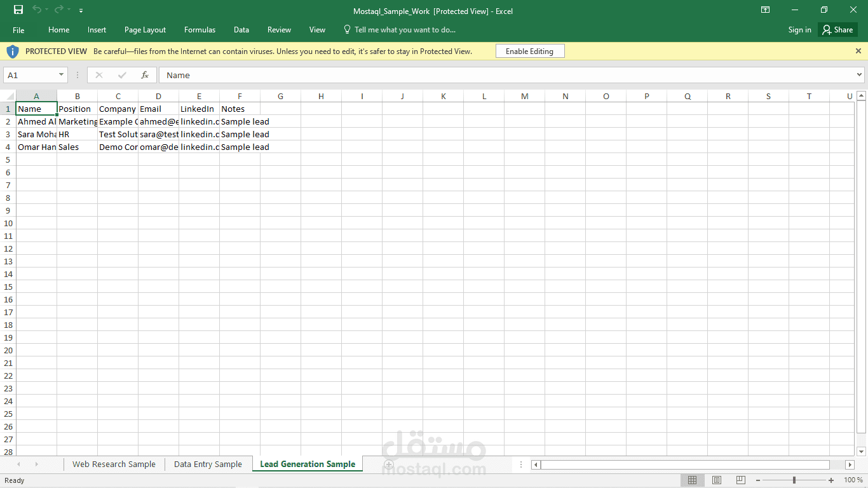Click the Sales cell
868x488 pixels.
pyautogui.click(x=77, y=147)
